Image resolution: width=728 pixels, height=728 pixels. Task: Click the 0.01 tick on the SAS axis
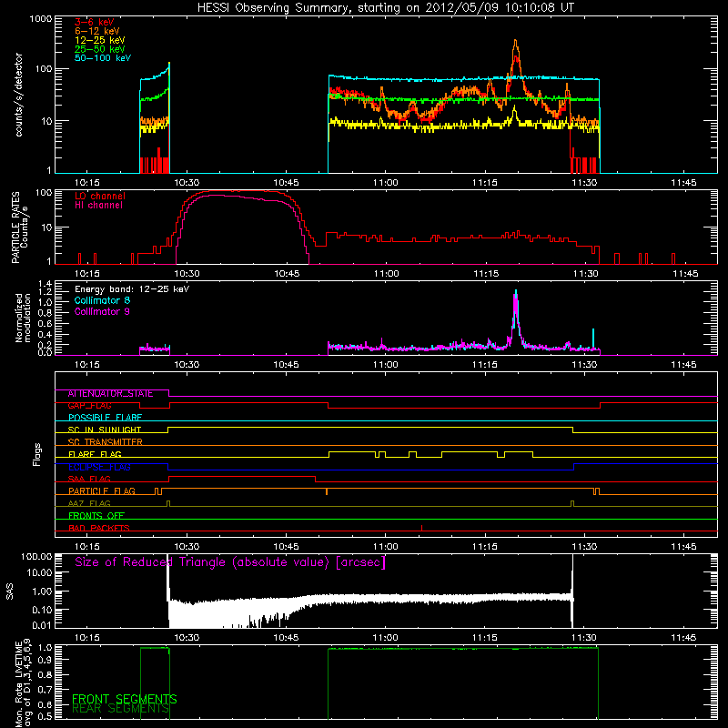pos(42,625)
